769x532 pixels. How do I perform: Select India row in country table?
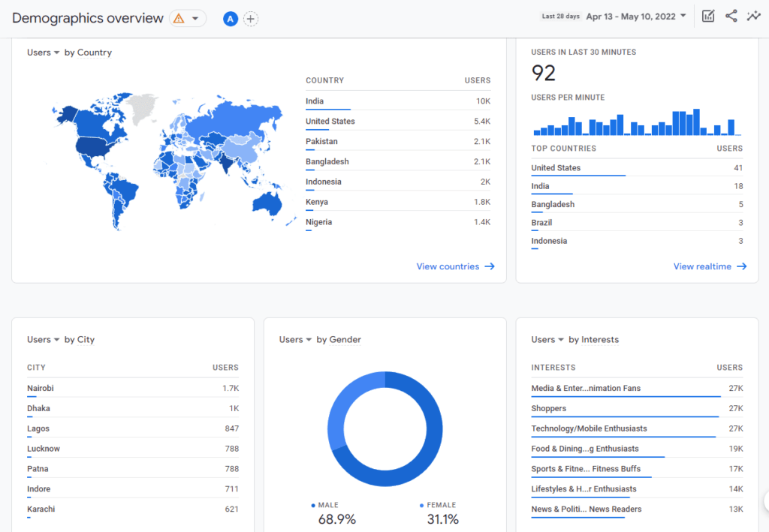397,101
